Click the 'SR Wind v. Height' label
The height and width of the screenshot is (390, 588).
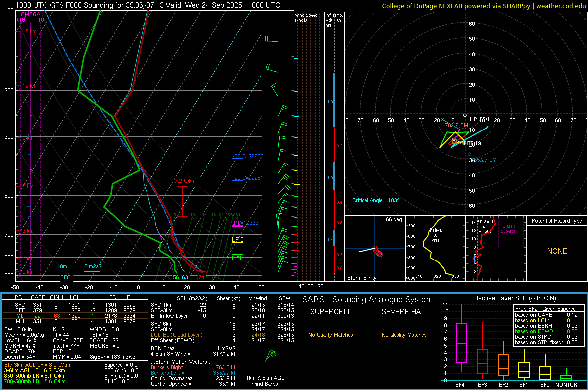[485, 227]
